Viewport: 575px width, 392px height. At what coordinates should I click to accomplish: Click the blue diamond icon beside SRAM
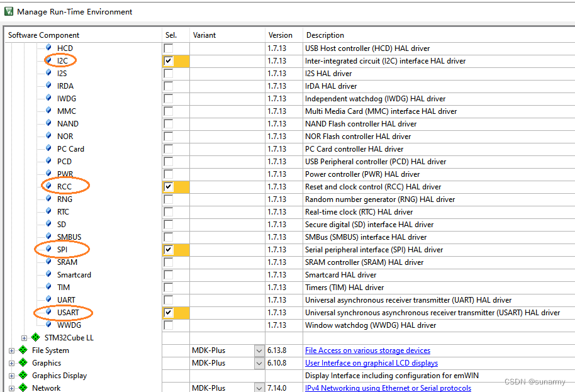point(48,262)
